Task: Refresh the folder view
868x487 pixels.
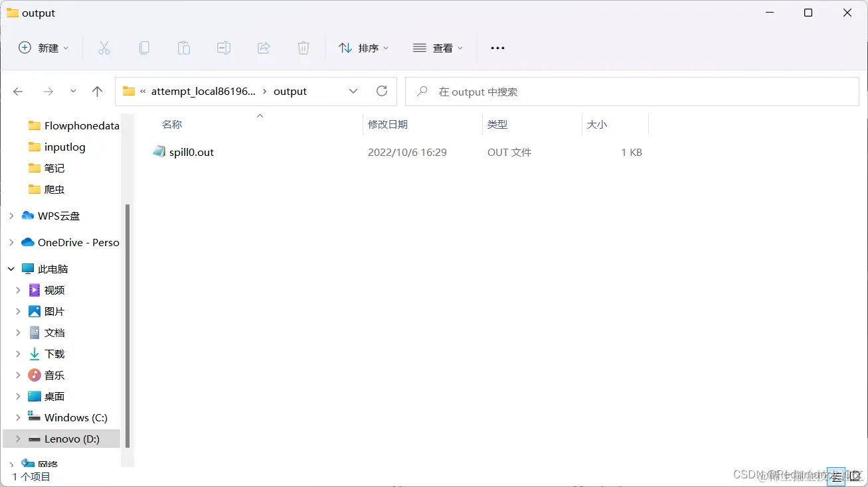Action: pos(382,91)
